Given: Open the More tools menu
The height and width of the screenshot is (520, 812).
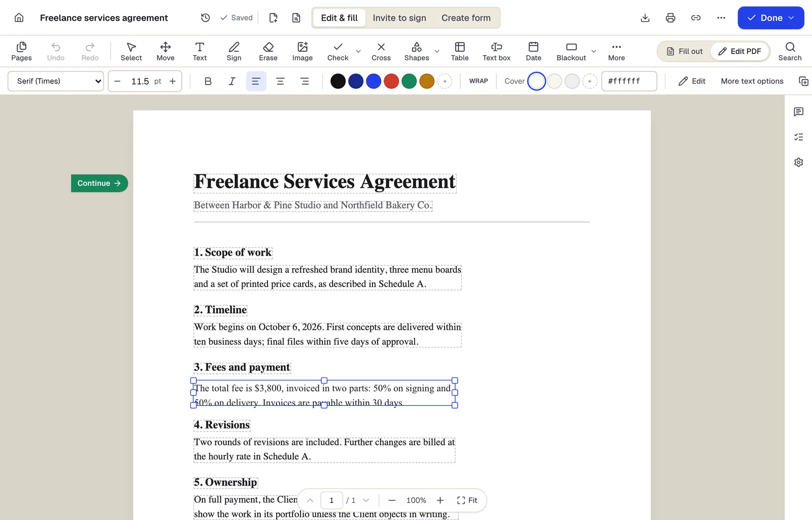Looking at the screenshot, I should point(617,51).
